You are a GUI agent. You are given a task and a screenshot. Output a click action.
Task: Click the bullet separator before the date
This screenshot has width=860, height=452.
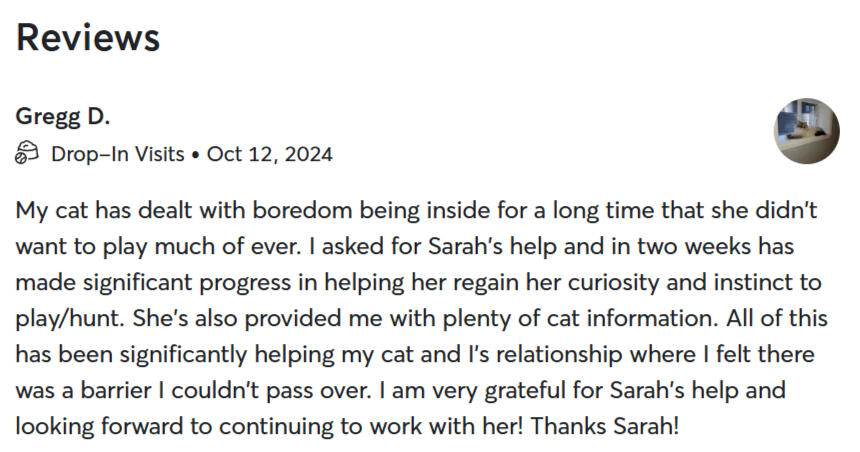click(x=195, y=155)
